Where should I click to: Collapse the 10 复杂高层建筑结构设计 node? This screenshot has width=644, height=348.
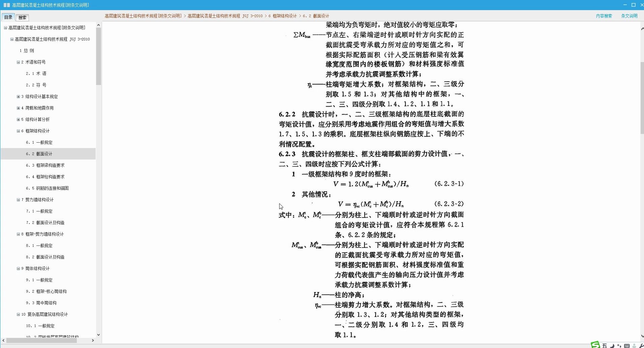pos(18,314)
